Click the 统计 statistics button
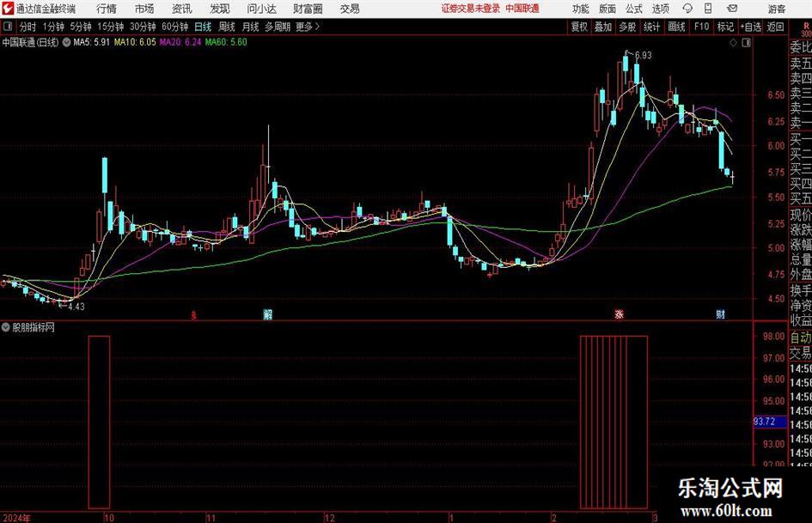This screenshot has width=812, height=523. [652, 27]
